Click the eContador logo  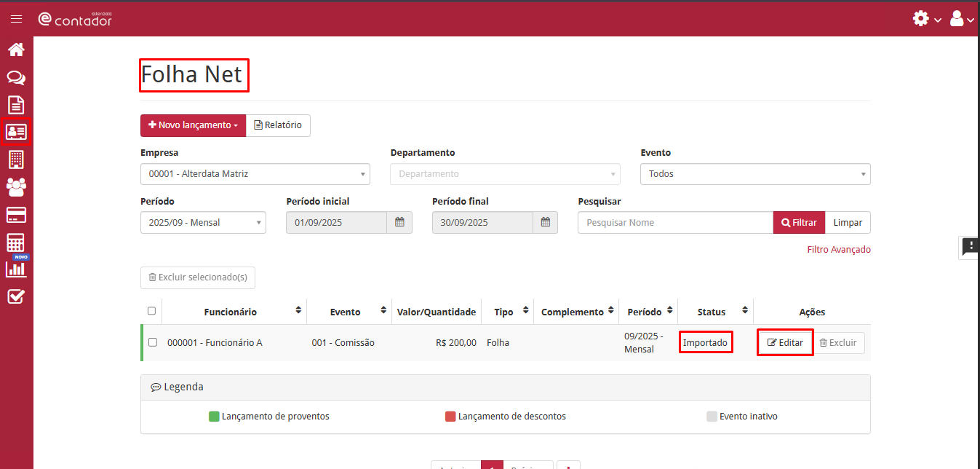pos(75,19)
